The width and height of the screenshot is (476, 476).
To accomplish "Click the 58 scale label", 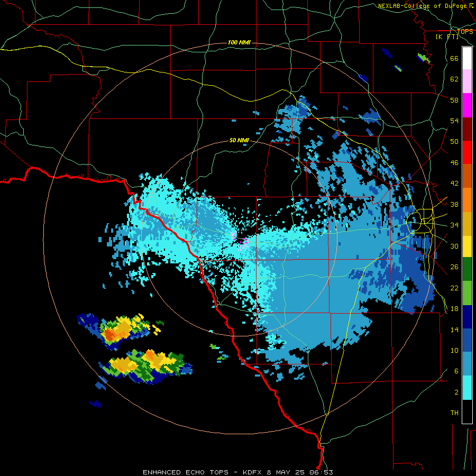I will [454, 100].
